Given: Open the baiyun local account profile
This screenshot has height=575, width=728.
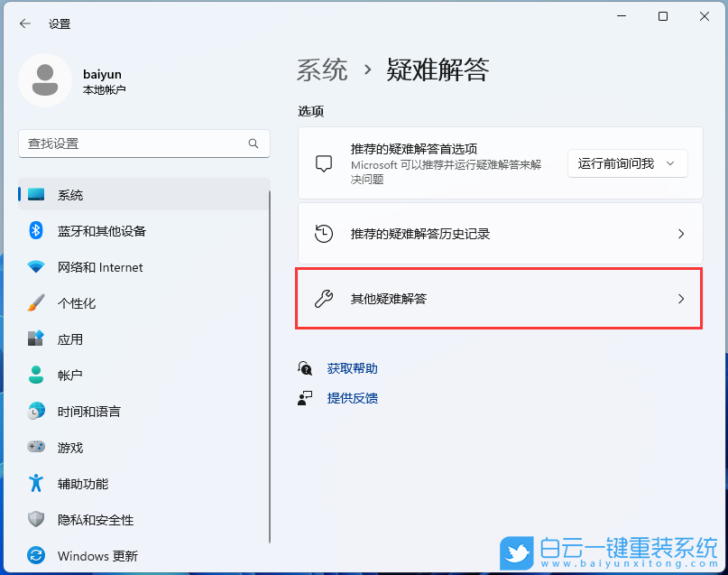Looking at the screenshot, I should tap(81, 80).
